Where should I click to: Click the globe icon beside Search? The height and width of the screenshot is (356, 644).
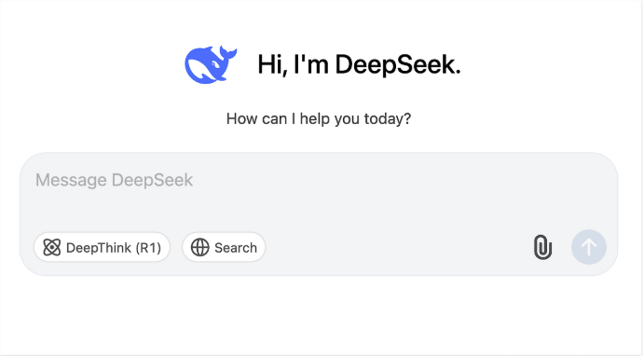tap(200, 247)
